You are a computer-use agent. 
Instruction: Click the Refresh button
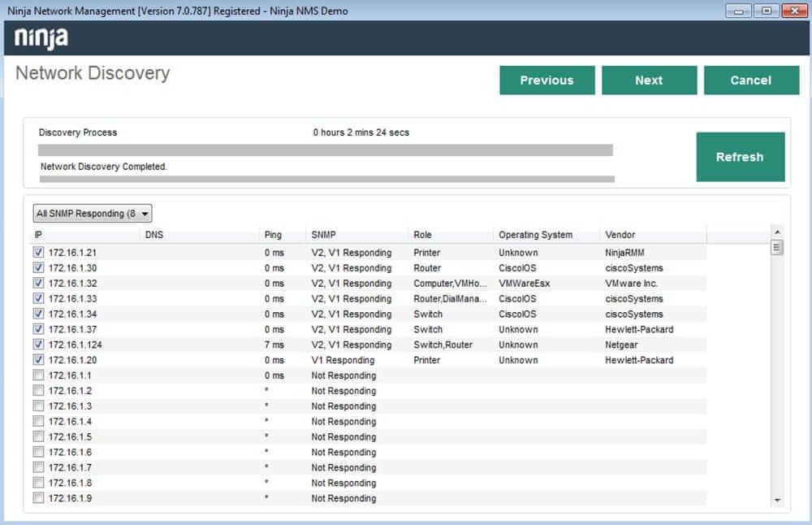point(740,157)
